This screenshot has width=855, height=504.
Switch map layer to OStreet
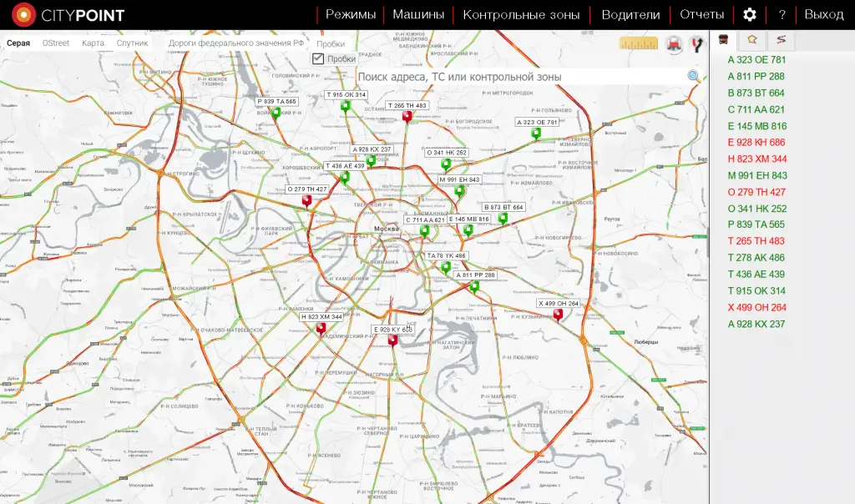(56, 43)
